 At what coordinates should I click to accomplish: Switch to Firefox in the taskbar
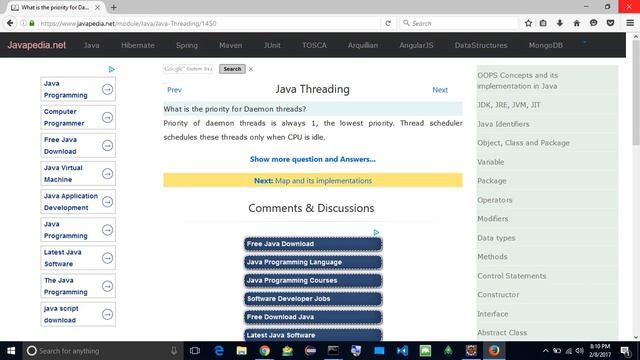[494, 351]
